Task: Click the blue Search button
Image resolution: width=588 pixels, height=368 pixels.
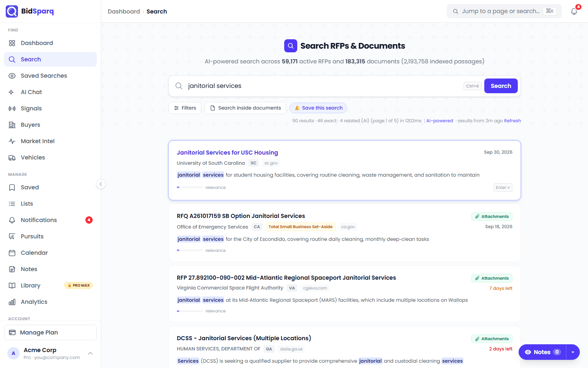Action: pyautogui.click(x=501, y=86)
